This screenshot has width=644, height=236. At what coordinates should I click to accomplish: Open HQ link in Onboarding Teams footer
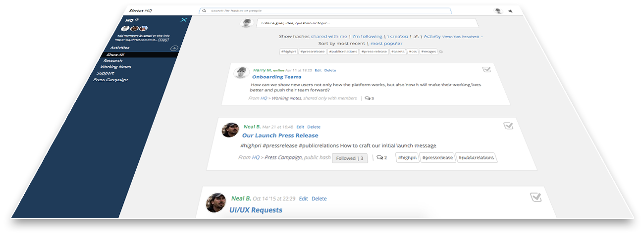coord(264,98)
